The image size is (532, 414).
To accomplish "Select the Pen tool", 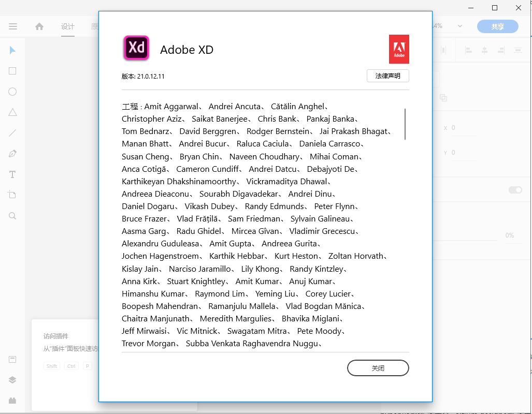I will click(x=12, y=154).
